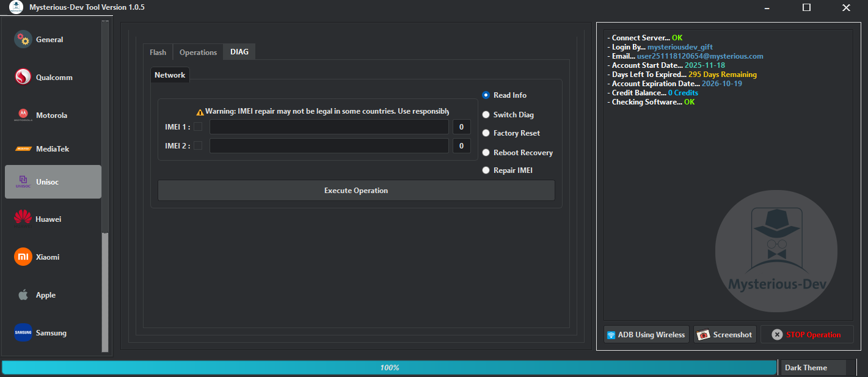
Task: Click the 100% progress bar
Action: click(388, 367)
